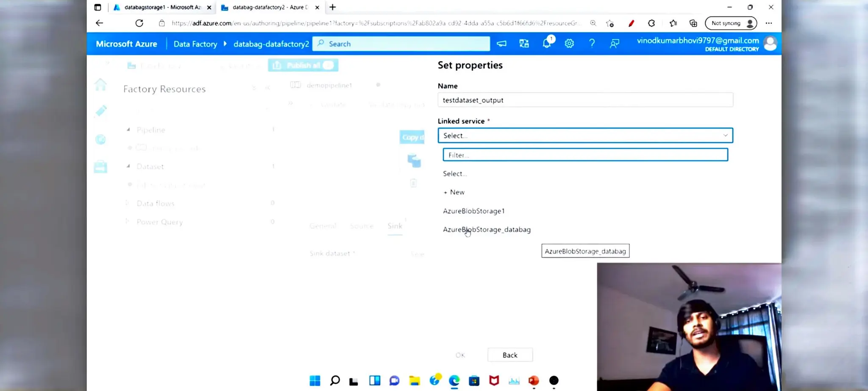Open the tab actions icon left of tabs
The height and width of the screenshot is (391, 868).
click(x=98, y=7)
